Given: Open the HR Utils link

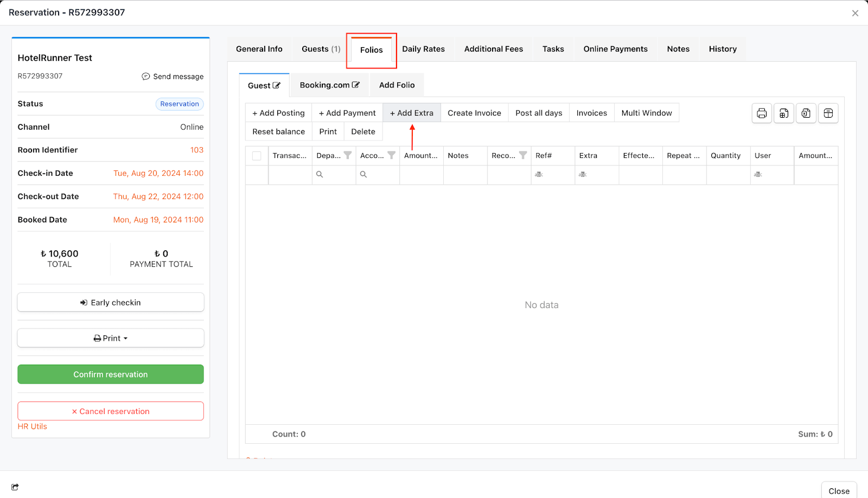Looking at the screenshot, I should tap(33, 426).
